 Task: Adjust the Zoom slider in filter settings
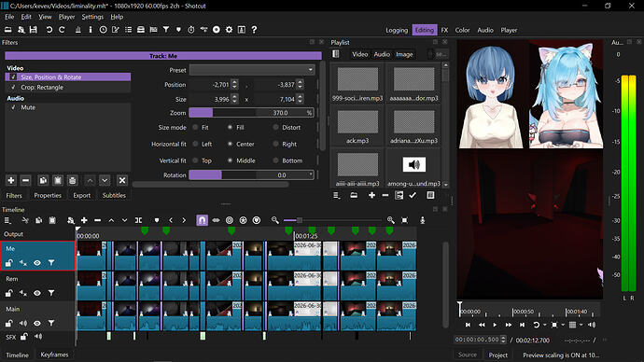(x=251, y=113)
